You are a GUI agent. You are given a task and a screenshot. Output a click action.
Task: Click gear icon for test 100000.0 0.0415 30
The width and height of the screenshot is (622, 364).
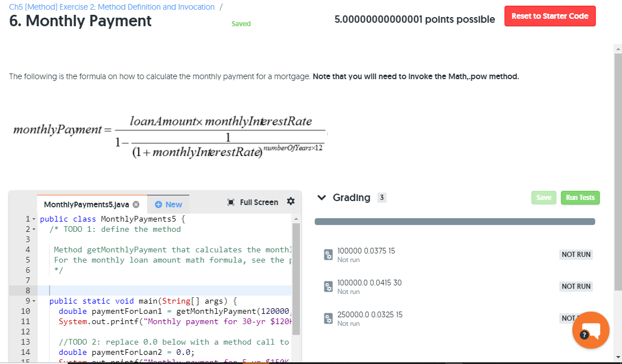coord(328,287)
